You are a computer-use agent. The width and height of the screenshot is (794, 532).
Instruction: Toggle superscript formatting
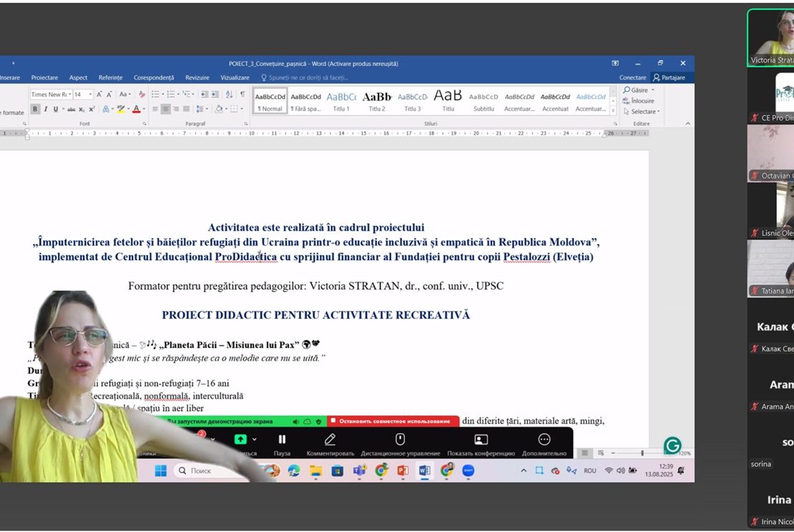pyautogui.click(x=92, y=109)
